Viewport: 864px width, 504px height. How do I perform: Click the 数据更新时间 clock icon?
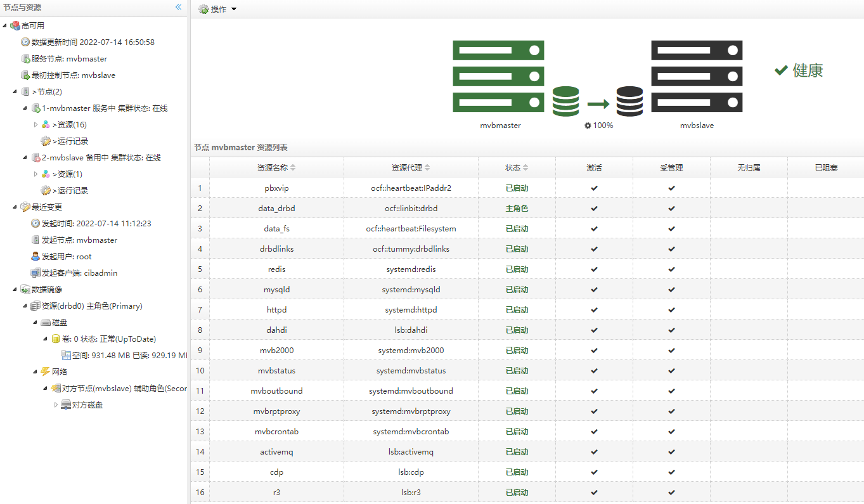pos(25,42)
